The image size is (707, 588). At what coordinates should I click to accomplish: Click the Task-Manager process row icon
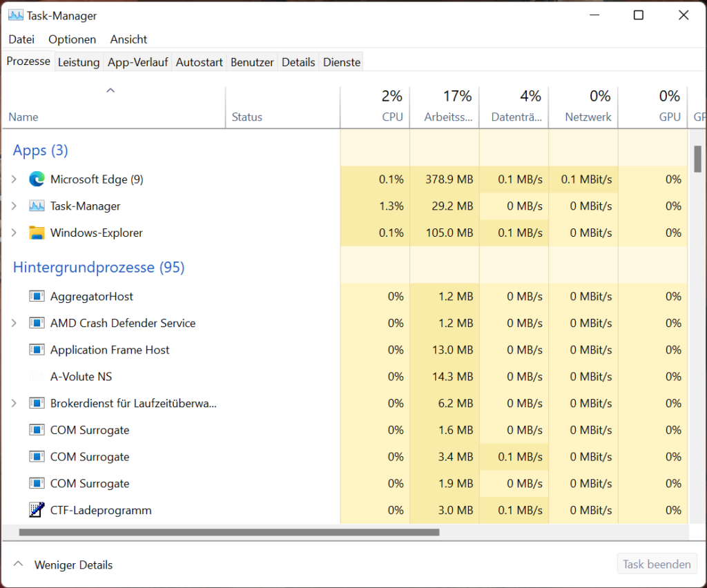tap(37, 206)
